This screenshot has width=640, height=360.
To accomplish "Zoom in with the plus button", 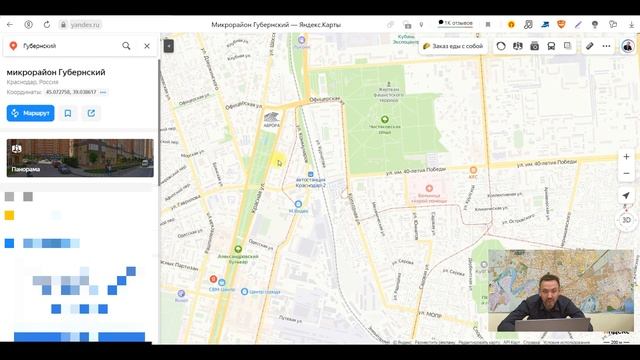I will click(626, 157).
